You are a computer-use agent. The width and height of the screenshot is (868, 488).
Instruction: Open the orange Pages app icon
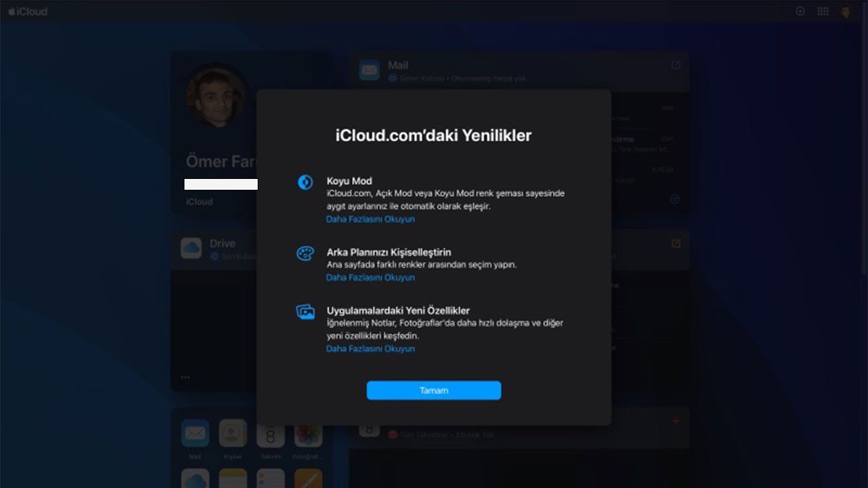click(x=308, y=479)
